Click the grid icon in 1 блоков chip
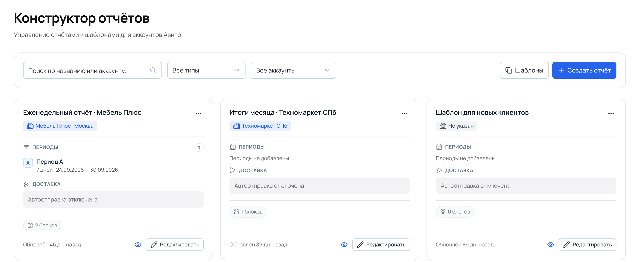Viewport: 644px width, 262px height. (x=236, y=212)
